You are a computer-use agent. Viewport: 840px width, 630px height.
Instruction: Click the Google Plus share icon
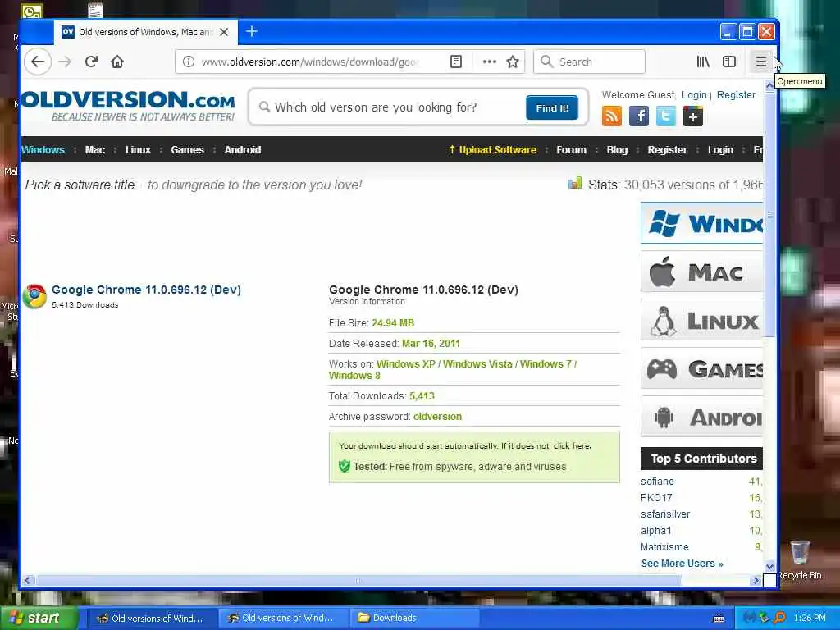click(x=693, y=116)
